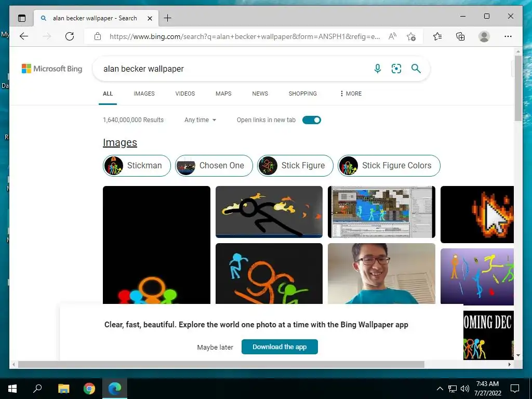View site information lock icon
This screenshot has width=532, height=399.
(x=98, y=36)
